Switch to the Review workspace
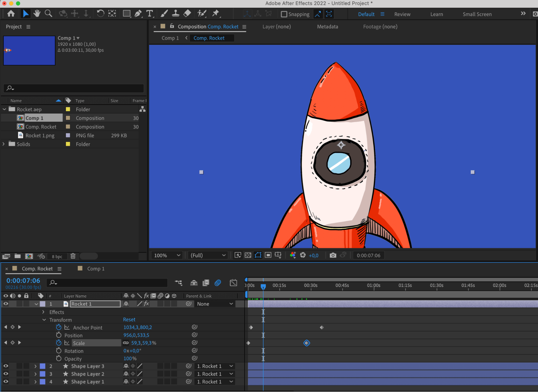This screenshot has height=392, width=538. coord(402,14)
